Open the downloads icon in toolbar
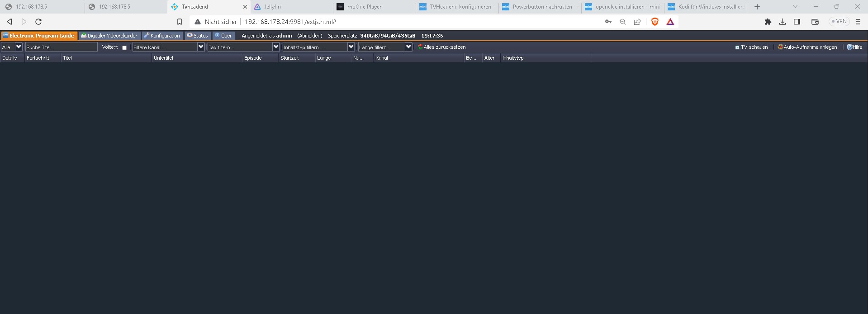Image resolution: width=868 pixels, height=314 pixels. pos(782,22)
